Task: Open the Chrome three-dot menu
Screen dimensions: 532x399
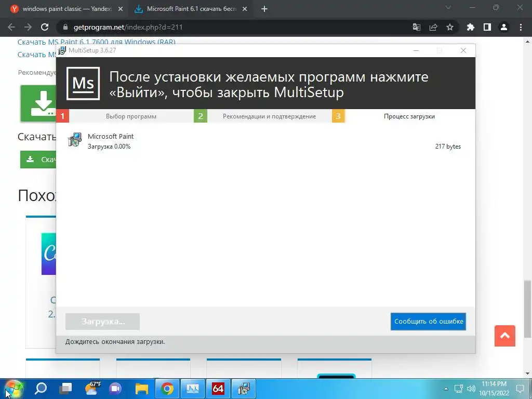Action: click(x=521, y=27)
